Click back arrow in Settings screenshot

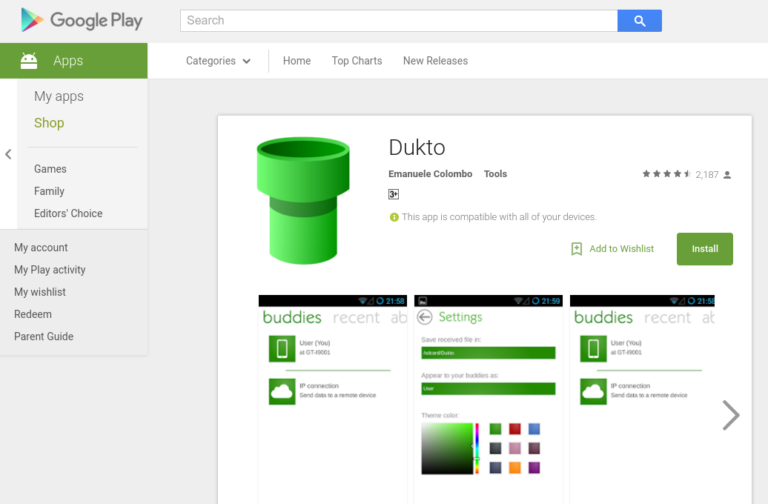[425, 317]
